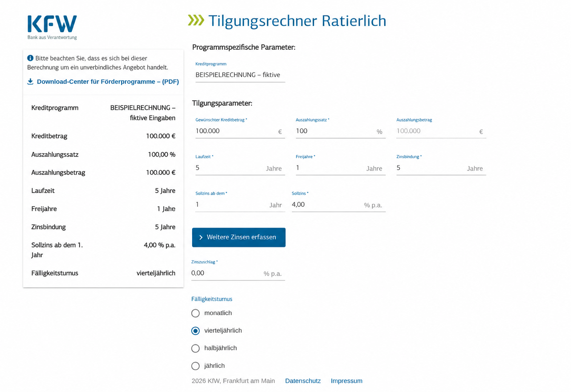Click into the Auszahlungssatz field

coord(340,131)
